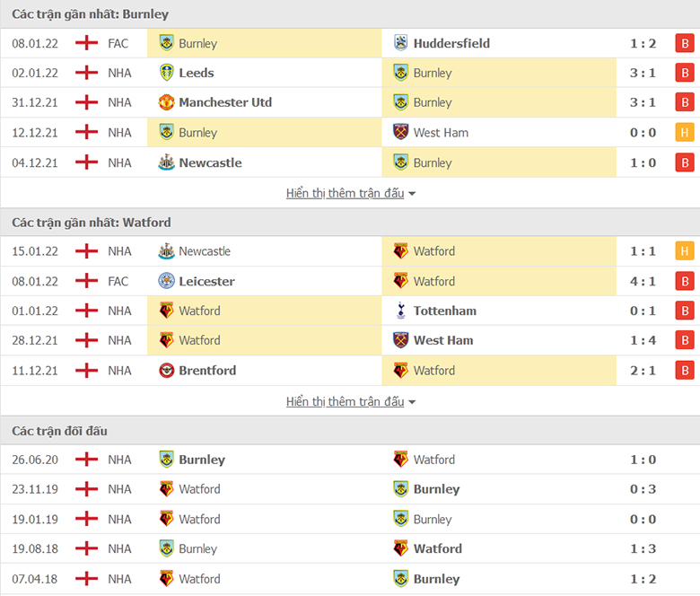Click the Brentford club crest icon
This screenshot has width=700, height=596.
(167, 370)
